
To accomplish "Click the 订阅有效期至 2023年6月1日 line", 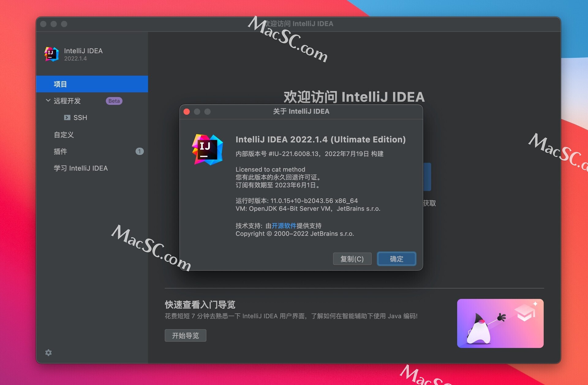I will (278, 185).
